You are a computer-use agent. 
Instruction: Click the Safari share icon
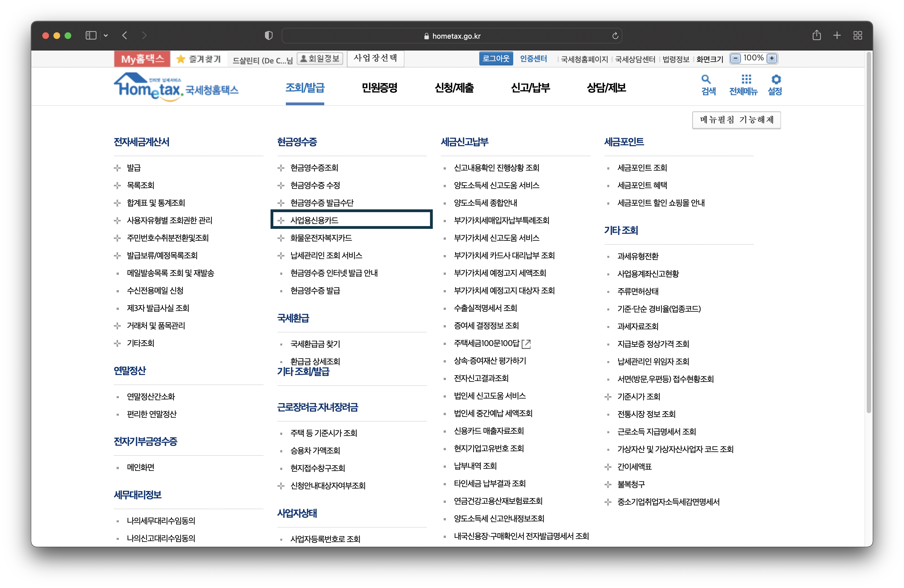click(x=817, y=35)
